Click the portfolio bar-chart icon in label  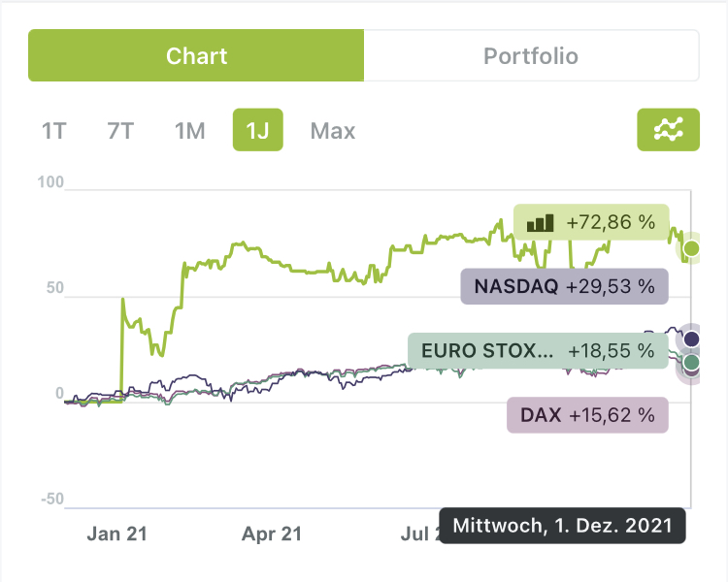tap(539, 223)
